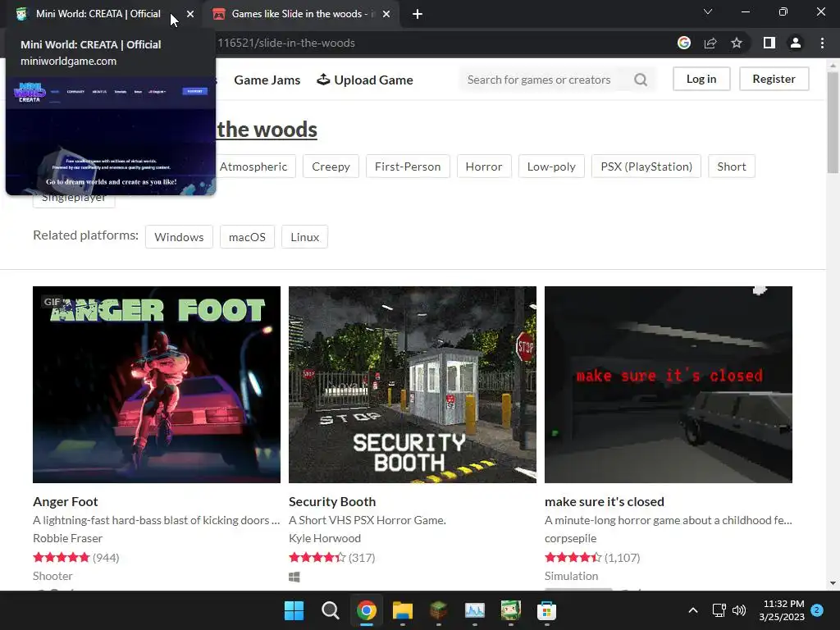The image size is (840, 630).
Task: Open Game Jams page
Action: (x=267, y=80)
